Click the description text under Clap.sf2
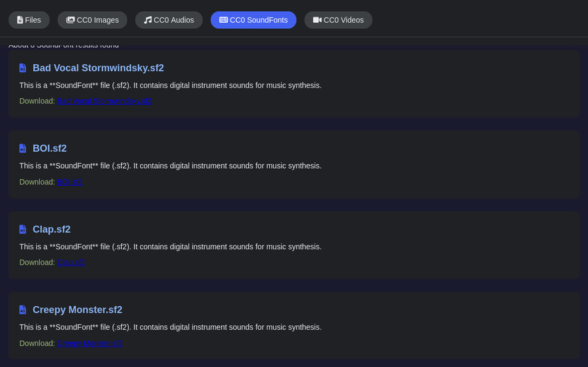The width and height of the screenshot is (588, 367). point(170,247)
